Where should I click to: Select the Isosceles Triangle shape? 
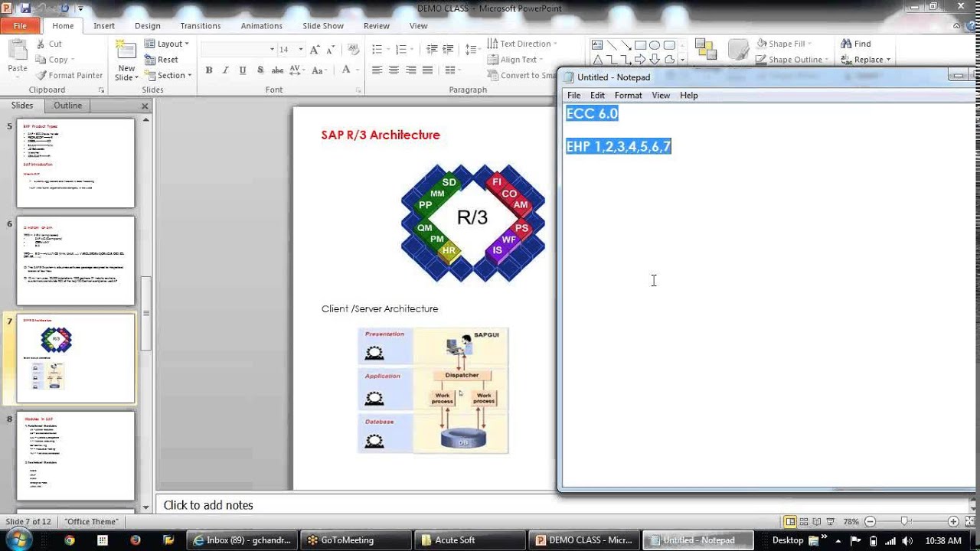(x=597, y=59)
